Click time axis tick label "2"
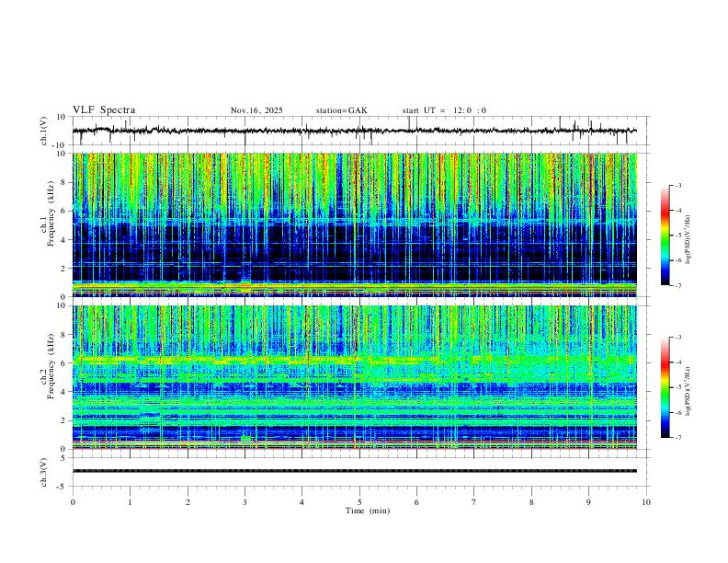Image resolution: width=728 pixels, height=563 pixels. point(188,502)
